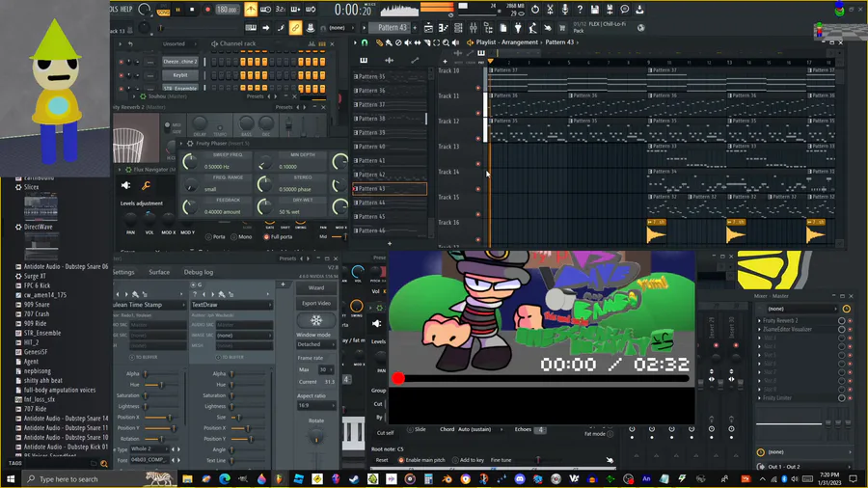The image size is (868, 488).
Task: Select Pattern 46 in picker
Action: 390,230
